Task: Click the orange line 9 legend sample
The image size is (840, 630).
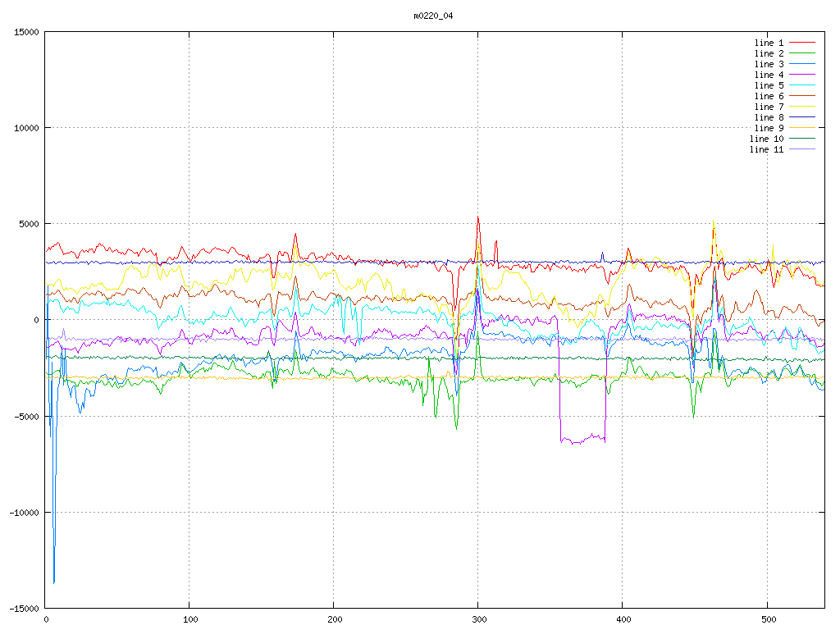Action: pyautogui.click(x=802, y=127)
